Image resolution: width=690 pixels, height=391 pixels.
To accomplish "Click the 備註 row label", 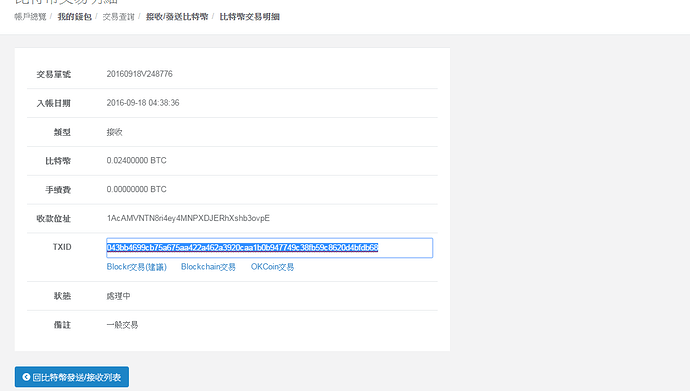I will pyautogui.click(x=62, y=325).
